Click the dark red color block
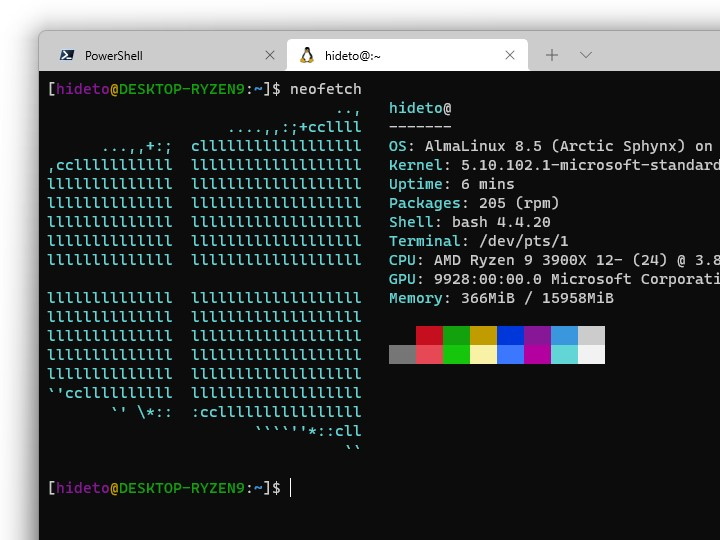Viewport: 720px width, 540px height. click(x=429, y=335)
